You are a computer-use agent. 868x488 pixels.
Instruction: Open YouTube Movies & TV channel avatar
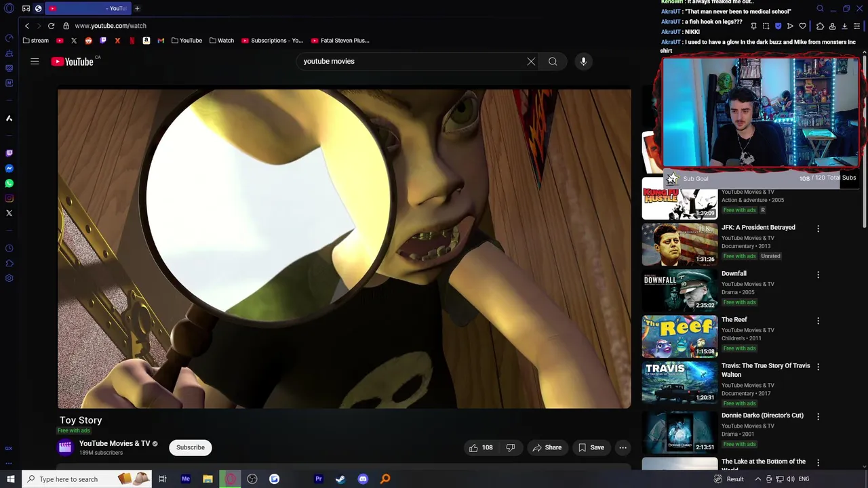(65, 447)
